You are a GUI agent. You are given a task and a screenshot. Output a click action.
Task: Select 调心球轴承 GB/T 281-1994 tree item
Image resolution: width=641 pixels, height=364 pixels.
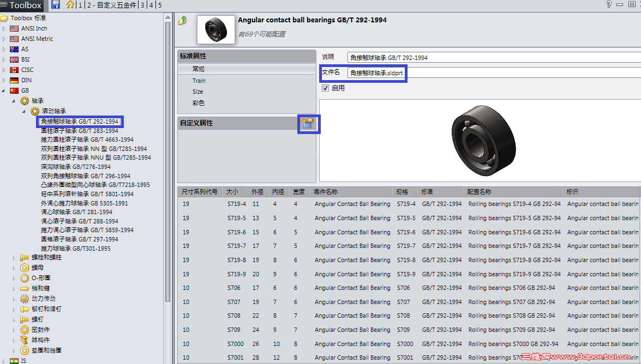(76, 212)
